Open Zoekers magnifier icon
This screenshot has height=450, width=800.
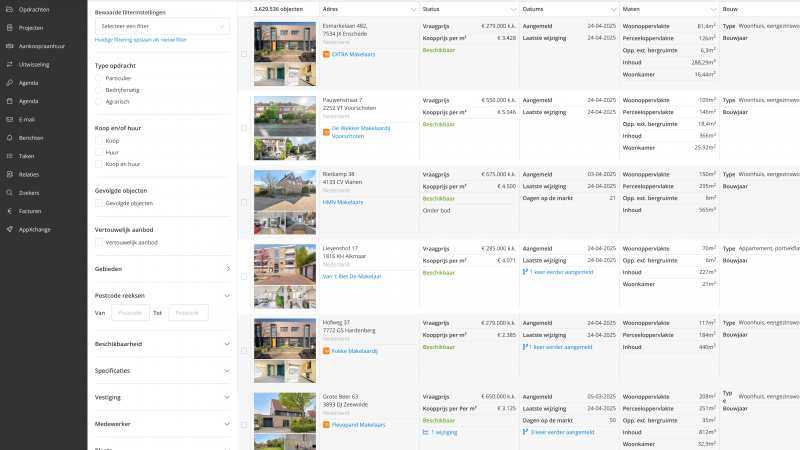point(9,192)
